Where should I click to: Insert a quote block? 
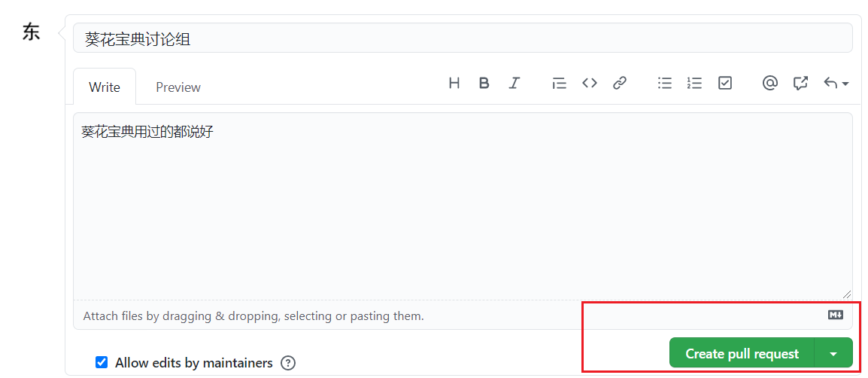tap(559, 83)
